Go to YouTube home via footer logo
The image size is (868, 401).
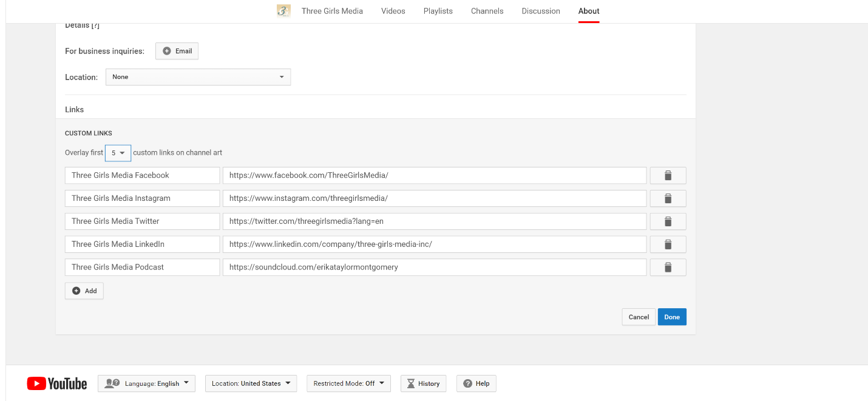(57, 383)
